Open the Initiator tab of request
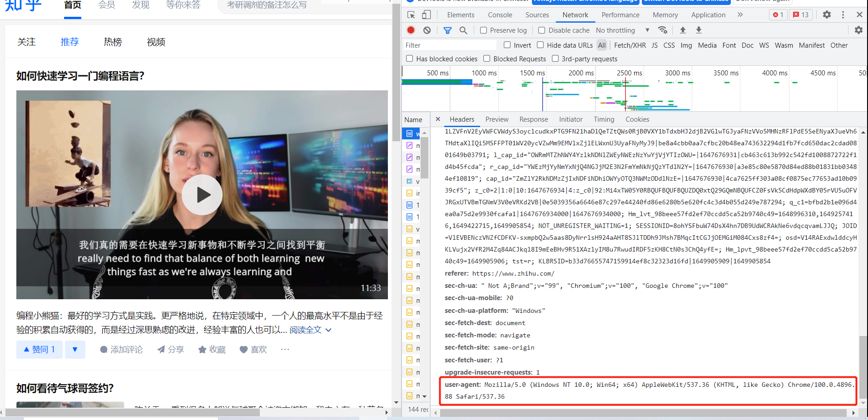 pos(571,119)
